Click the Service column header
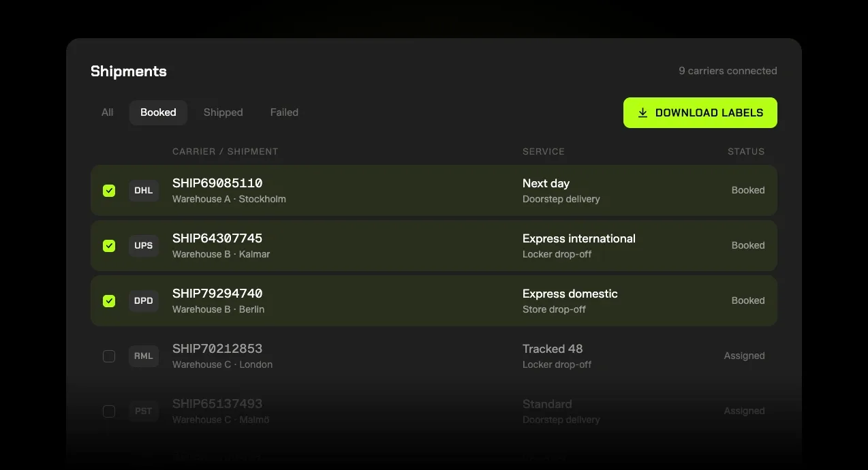This screenshot has height=470, width=868. [544, 152]
